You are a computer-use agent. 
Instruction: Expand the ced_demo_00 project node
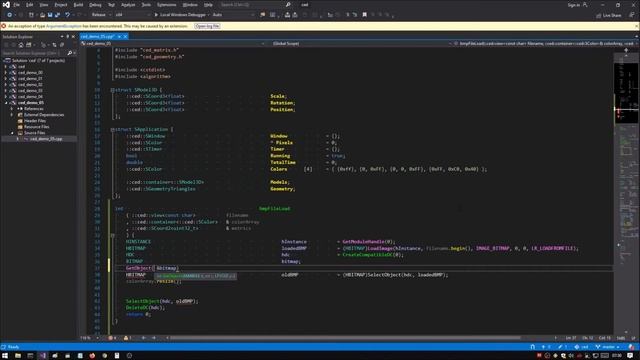pos(6,73)
